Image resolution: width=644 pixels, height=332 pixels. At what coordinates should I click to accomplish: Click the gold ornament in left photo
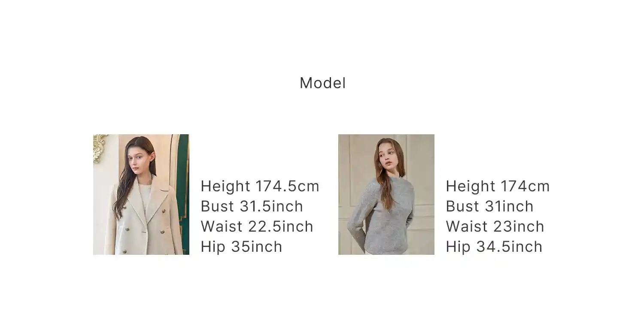coord(100,148)
